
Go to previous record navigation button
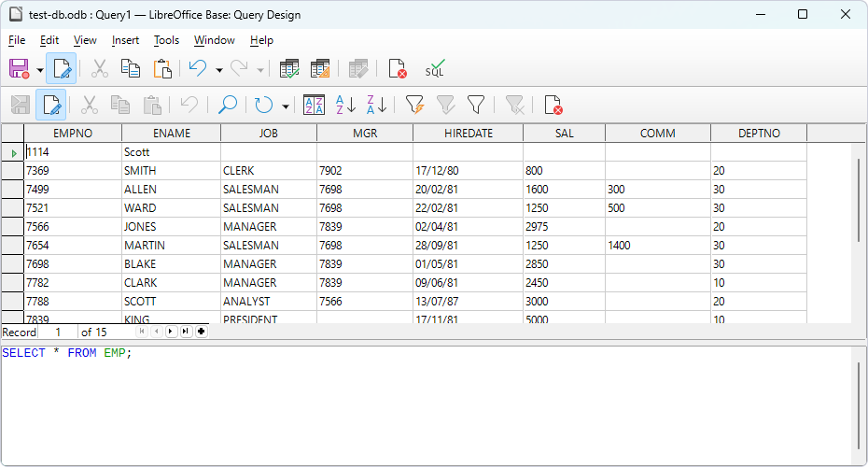point(157,332)
